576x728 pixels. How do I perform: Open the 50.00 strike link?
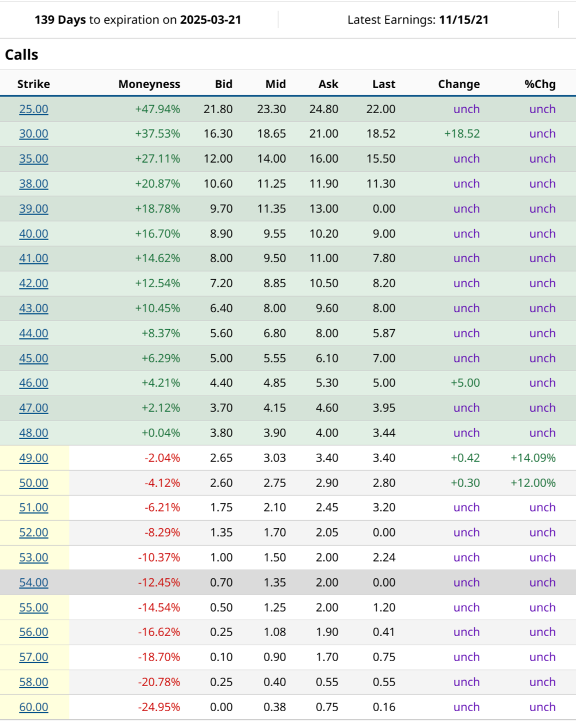click(34, 483)
